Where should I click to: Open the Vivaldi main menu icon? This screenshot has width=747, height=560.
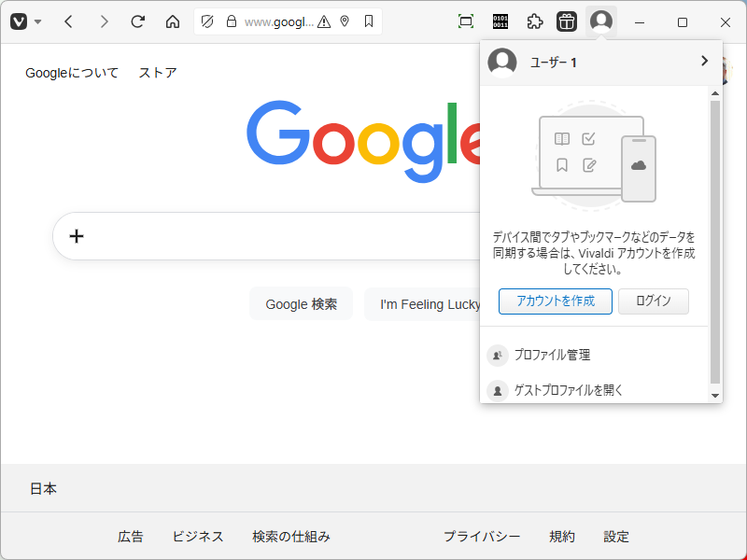(19, 21)
